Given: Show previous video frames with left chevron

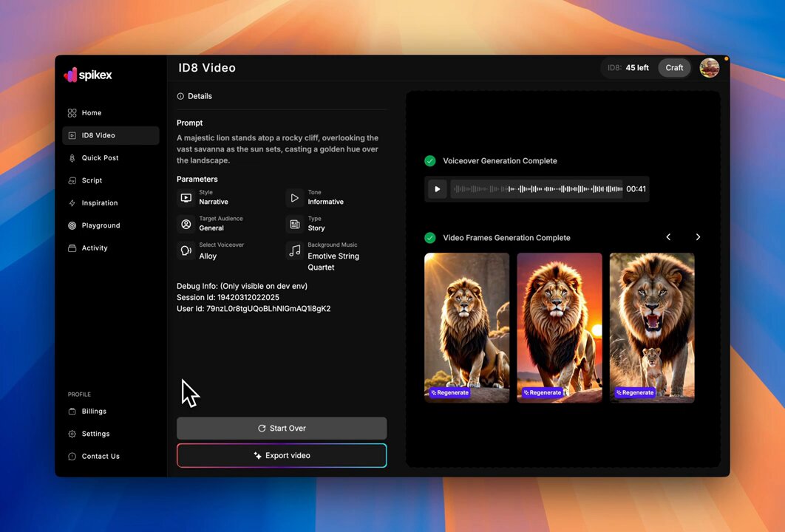Looking at the screenshot, I should (668, 237).
